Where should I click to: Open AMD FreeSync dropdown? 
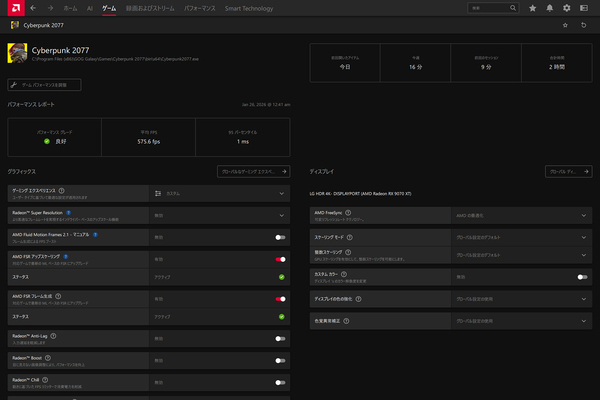point(582,215)
